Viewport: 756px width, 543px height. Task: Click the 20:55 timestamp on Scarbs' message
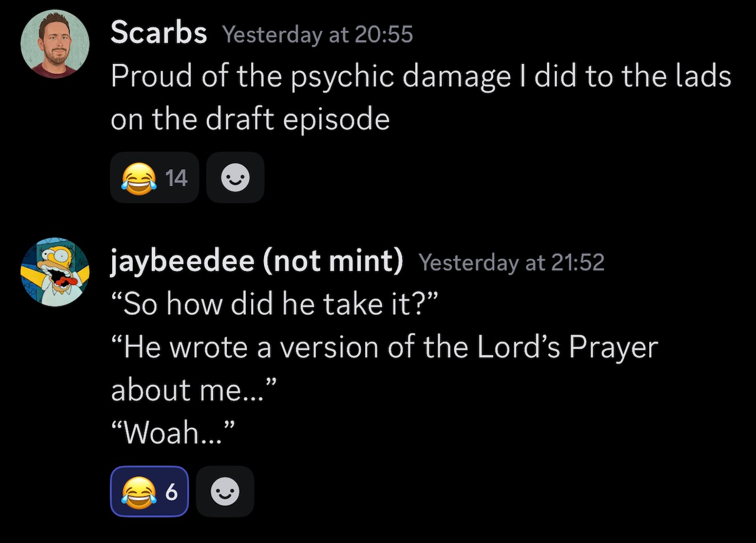[318, 35]
